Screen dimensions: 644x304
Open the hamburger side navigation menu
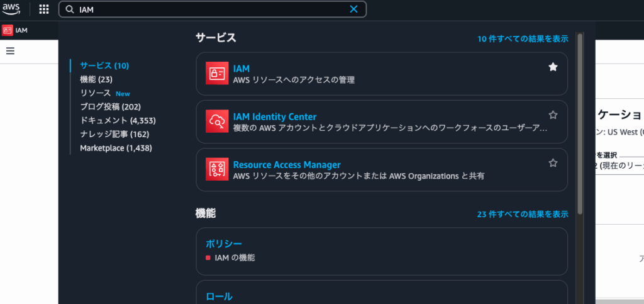coord(11,51)
